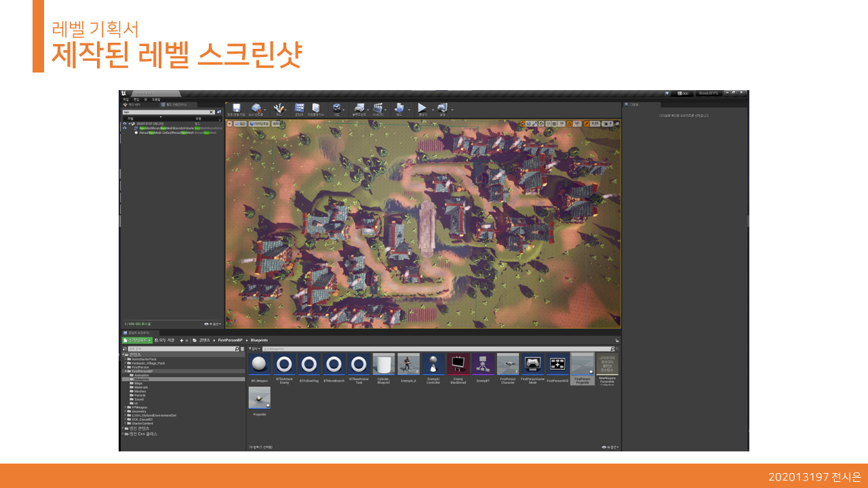Viewport: 868px width, 488px height.
Task: Open Source Control toolbar button
Action: click(256, 109)
